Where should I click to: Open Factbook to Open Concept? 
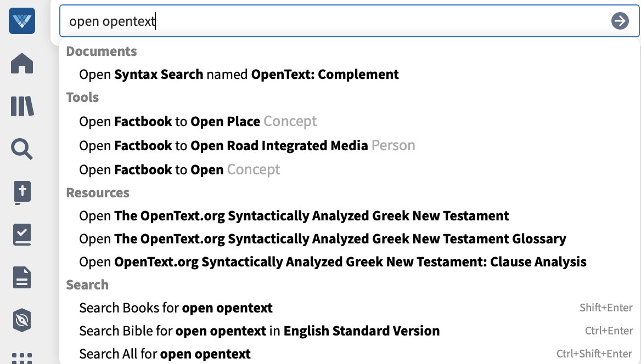tap(179, 169)
